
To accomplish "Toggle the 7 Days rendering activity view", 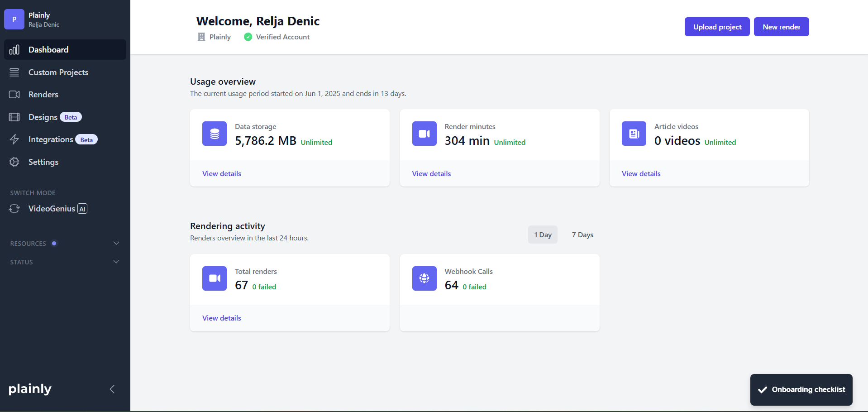I will [x=582, y=235].
